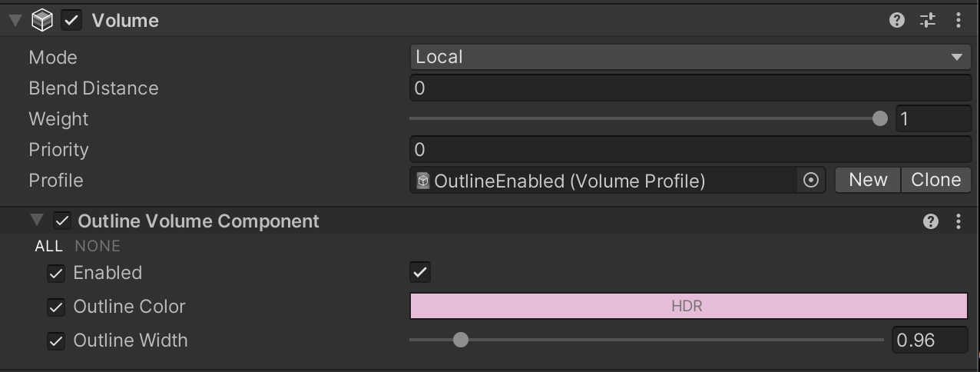Click the Volume Profile asset icon
The width and height of the screenshot is (980, 372).
(423, 181)
